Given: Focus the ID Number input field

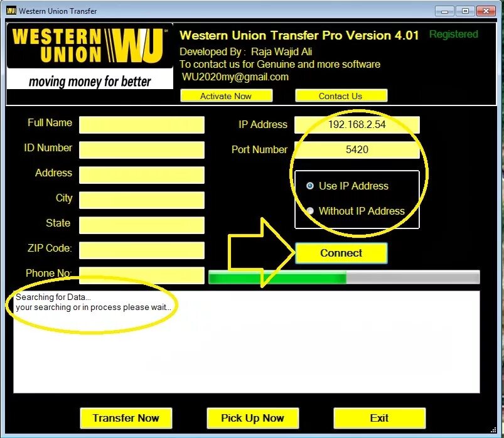Looking at the screenshot, I should (x=142, y=150).
